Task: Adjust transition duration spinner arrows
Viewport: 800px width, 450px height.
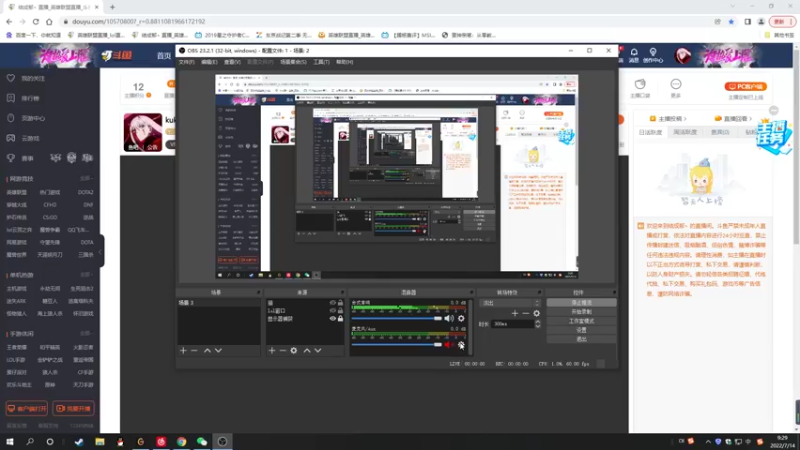Action: point(537,324)
